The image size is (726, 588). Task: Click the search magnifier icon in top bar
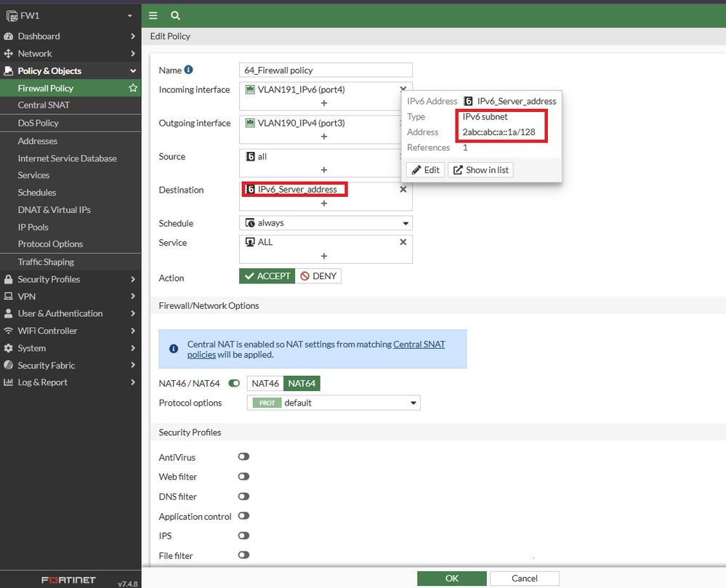click(175, 15)
